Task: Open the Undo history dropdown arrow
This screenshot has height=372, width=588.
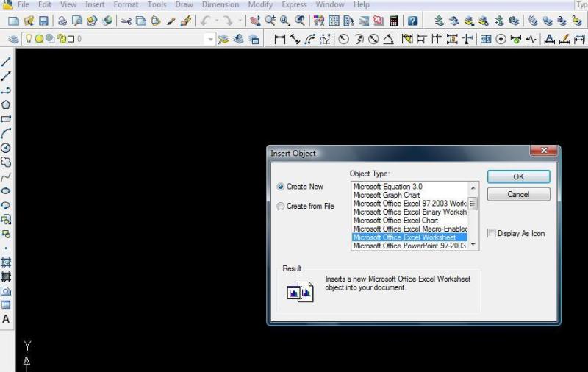Action: click(216, 21)
